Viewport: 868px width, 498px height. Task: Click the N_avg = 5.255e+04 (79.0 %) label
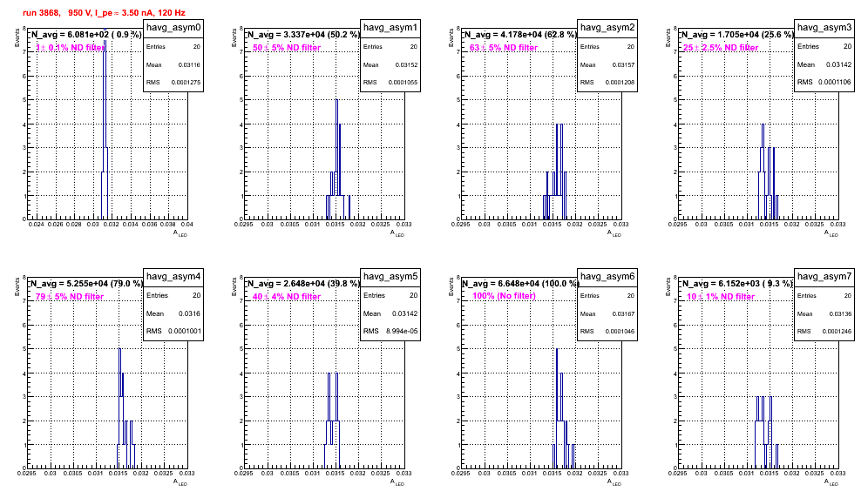point(85,283)
